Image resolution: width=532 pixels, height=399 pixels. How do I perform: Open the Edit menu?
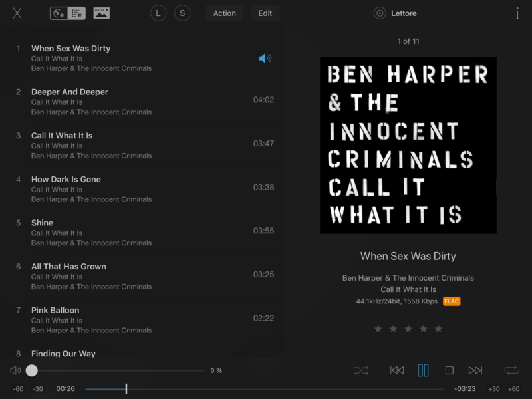[x=265, y=13]
